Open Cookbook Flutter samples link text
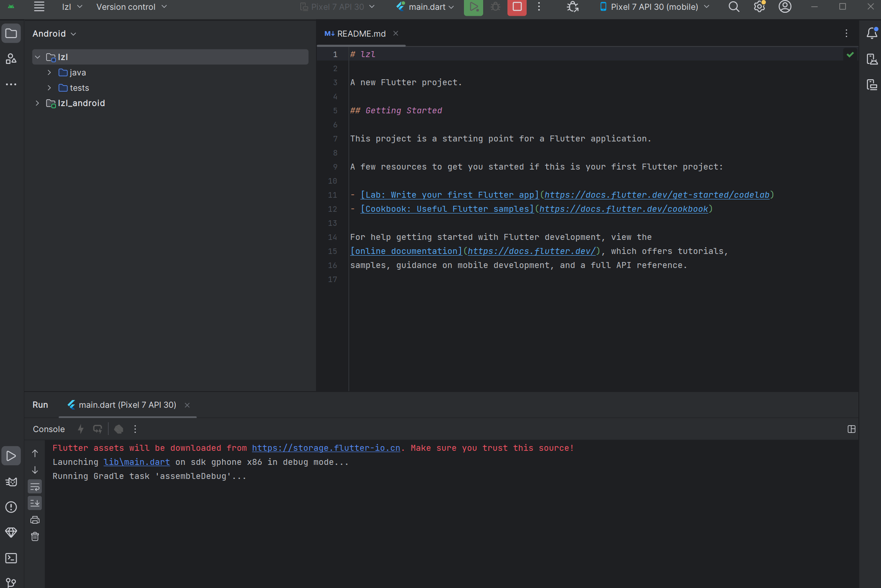The image size is (881, 588). (447, 209)
